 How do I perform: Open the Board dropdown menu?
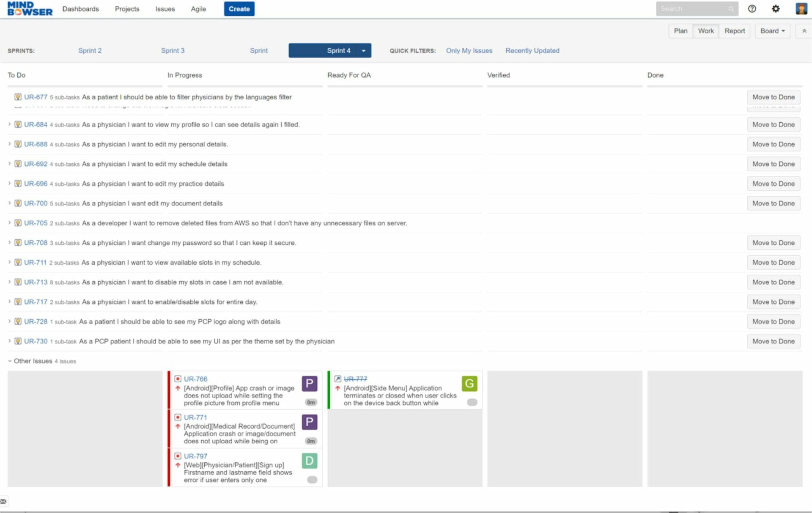click(772, 30)
